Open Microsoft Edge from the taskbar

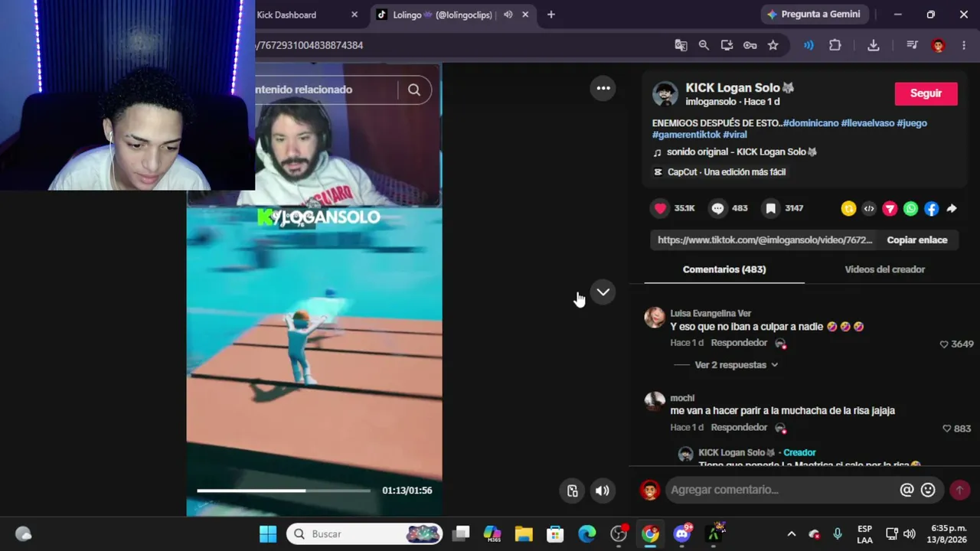click(x=586, y=534)
